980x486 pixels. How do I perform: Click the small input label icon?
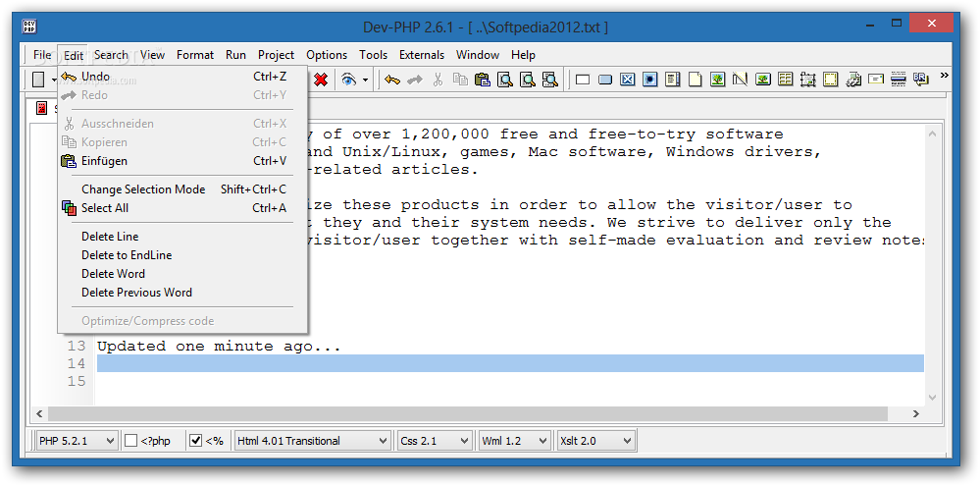point(876,81)
